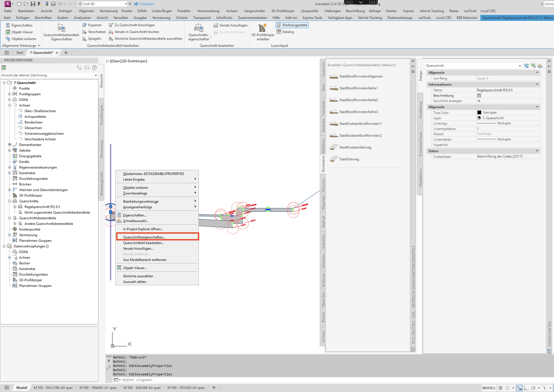This screenshot has width=554, height=392.
Task: Toggle ortho mode in status bar
Action: pos(526,388)
